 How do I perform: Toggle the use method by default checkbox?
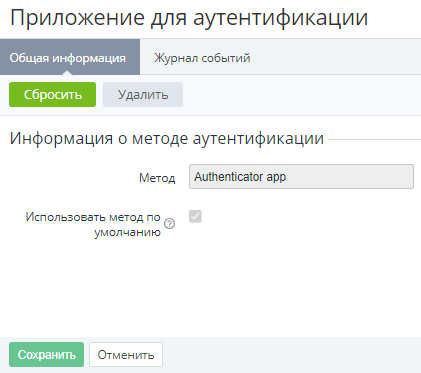click(x=195, y=216)
